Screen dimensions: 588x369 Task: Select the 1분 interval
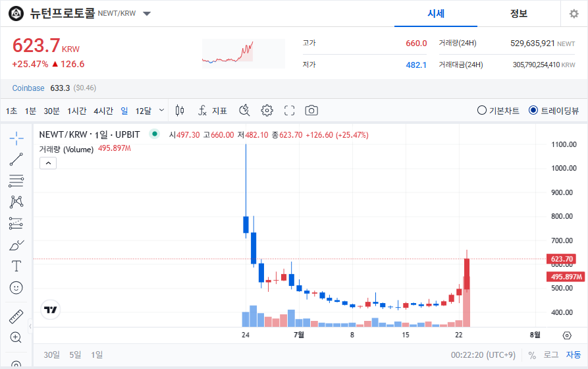pos(30,111)
